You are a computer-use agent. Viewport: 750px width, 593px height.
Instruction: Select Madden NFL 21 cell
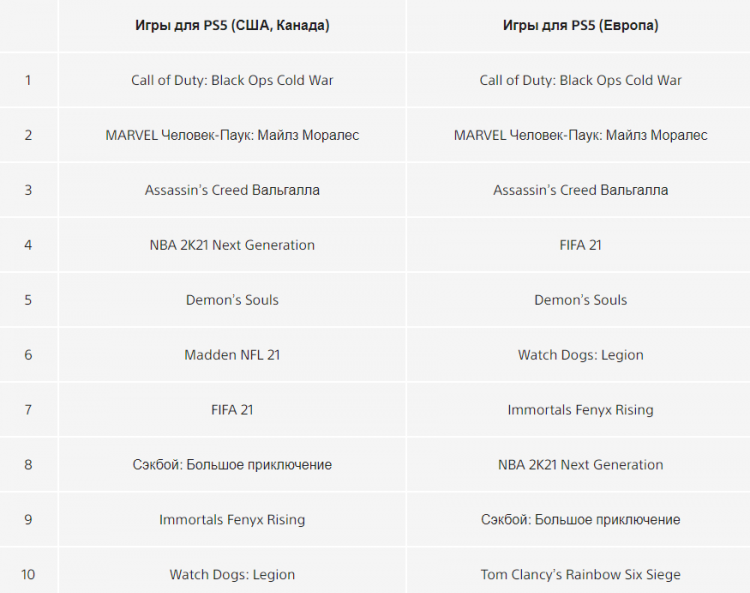tap(232, 355)
